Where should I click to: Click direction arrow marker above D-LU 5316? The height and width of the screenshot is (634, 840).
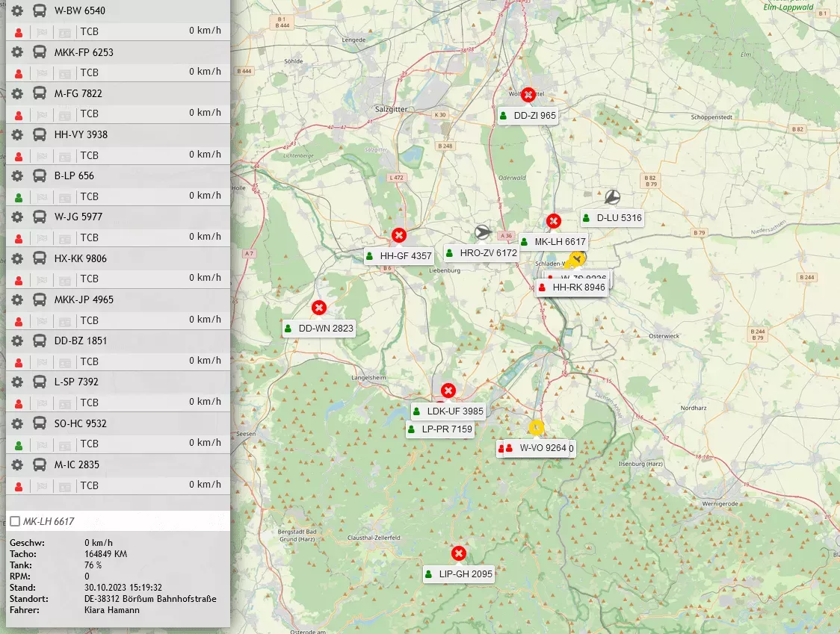coord(612,197)
